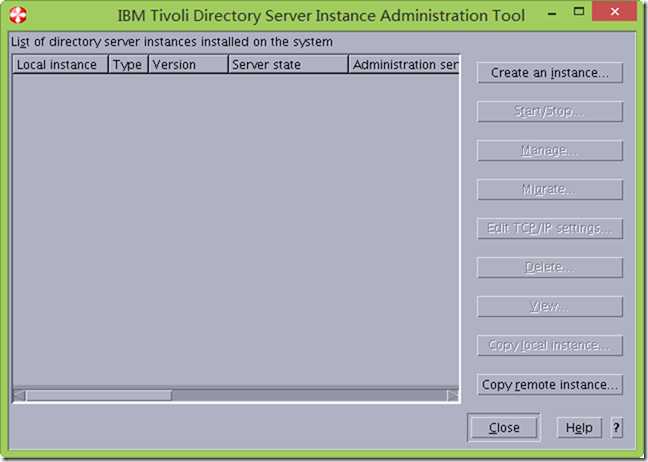Screen dimensions: 648x462
Task: Click the disabled Delete button
Action: [550, 267]
